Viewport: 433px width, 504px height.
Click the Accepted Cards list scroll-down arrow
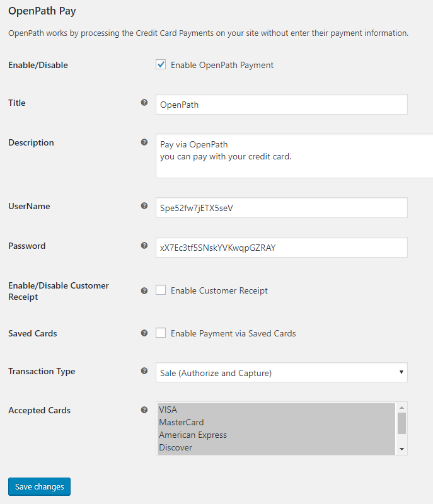[402, 449]
